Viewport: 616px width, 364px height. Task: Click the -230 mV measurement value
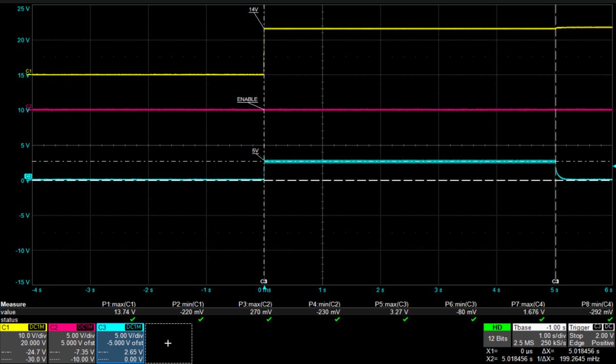click(x=329, y=312)
